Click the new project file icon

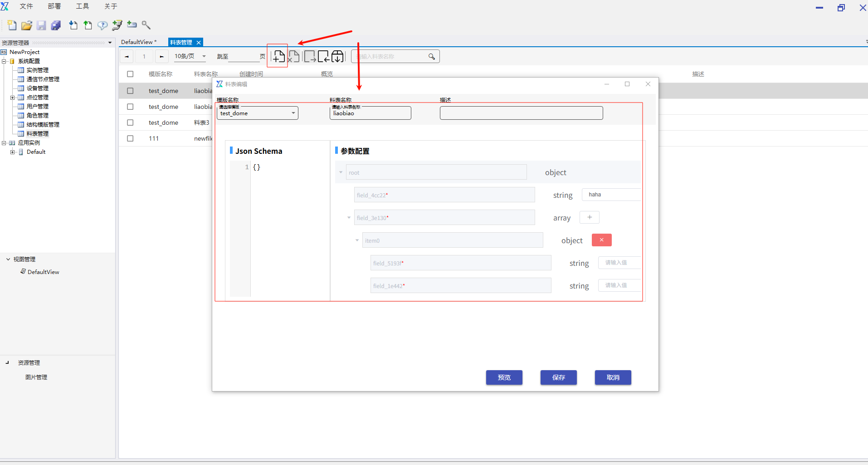[12, 25]
